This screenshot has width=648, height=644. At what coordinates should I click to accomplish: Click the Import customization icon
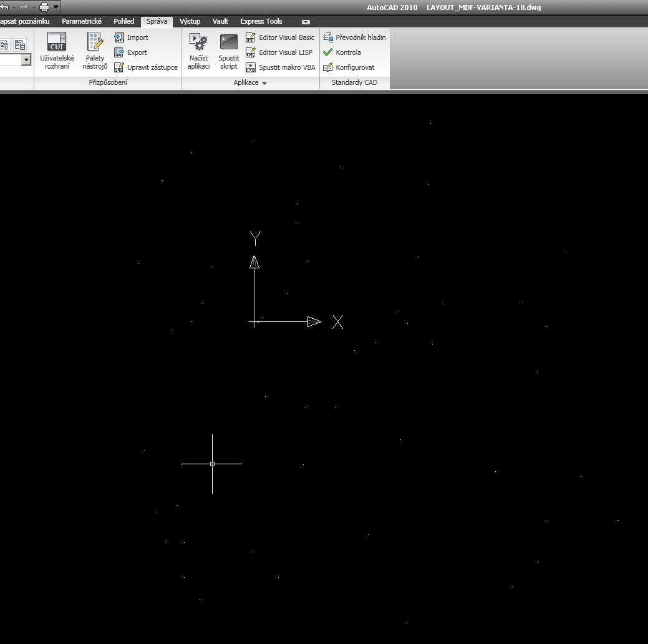[x=119, y=37]
